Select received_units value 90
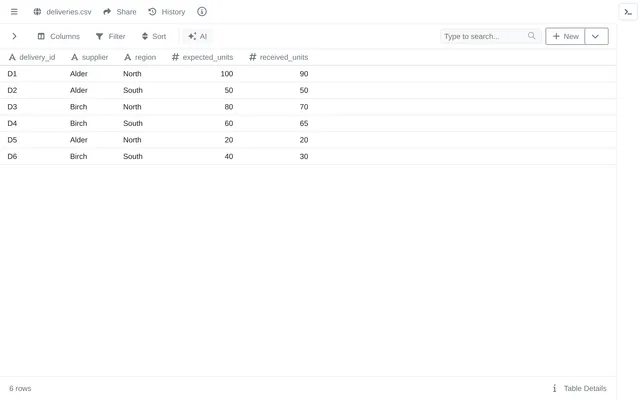 point(304,74)
